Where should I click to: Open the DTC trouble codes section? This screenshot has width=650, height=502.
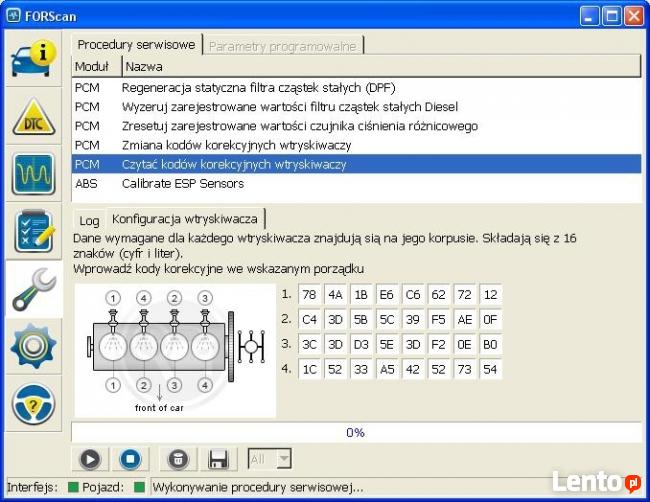tap(34, 116)
